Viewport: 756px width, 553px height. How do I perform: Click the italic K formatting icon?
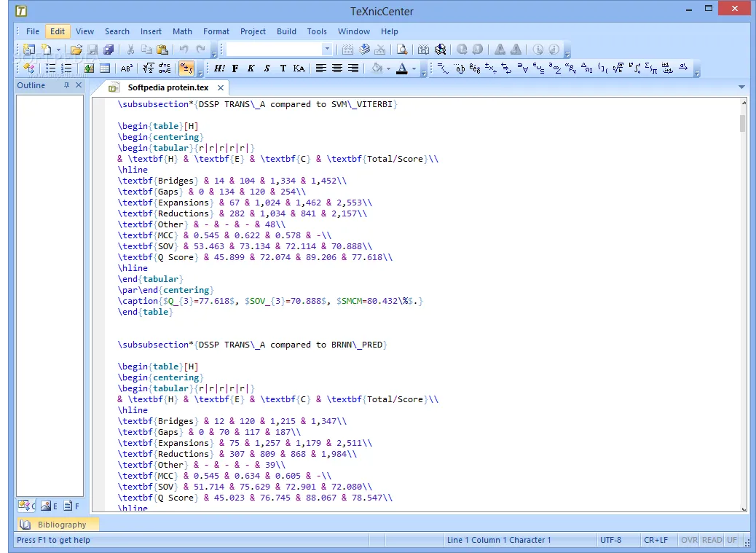251,68
